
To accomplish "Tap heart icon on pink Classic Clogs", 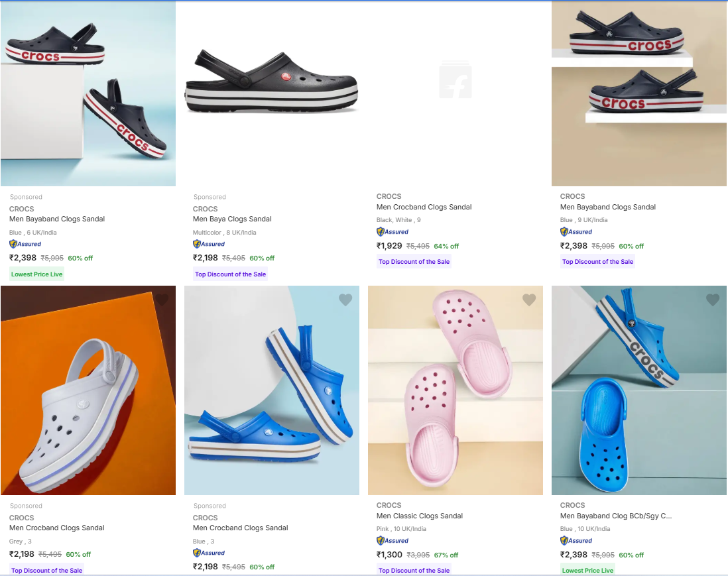I will [528, 300].
